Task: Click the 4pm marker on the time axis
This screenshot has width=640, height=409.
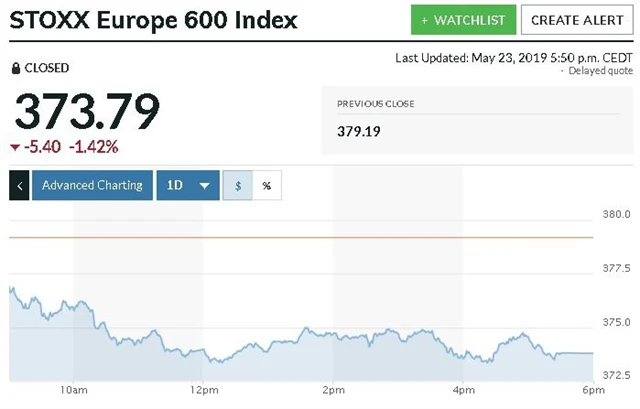Action: pyautogui.click(x=463, y=390)
